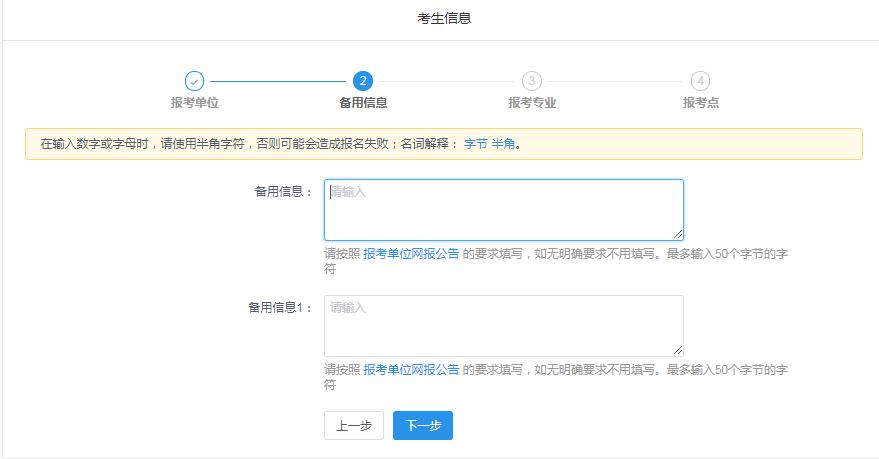Open the 字节 explanation link
This screenshot has height=459, width=879.
point(475,144)
